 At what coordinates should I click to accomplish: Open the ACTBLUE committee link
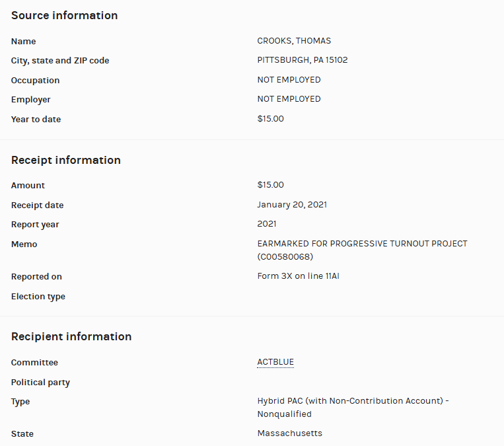click(x=275, y=362)
